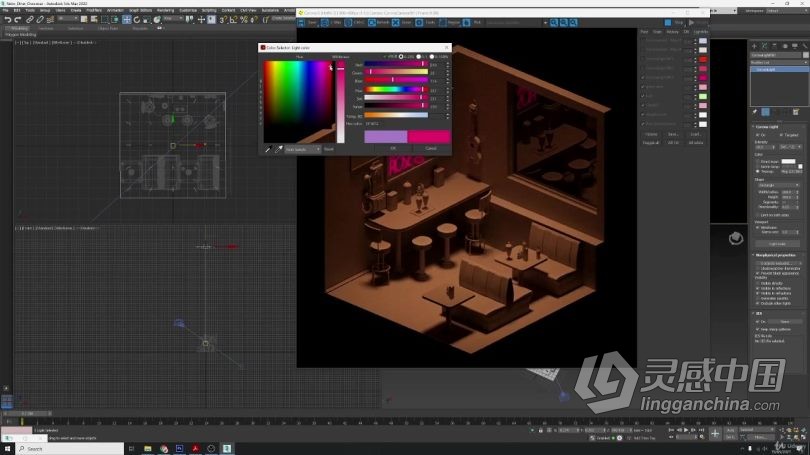Open the Photoshop icon on the taskbar
This screenshot has height=455, width=810.
[x=179, y=449]
